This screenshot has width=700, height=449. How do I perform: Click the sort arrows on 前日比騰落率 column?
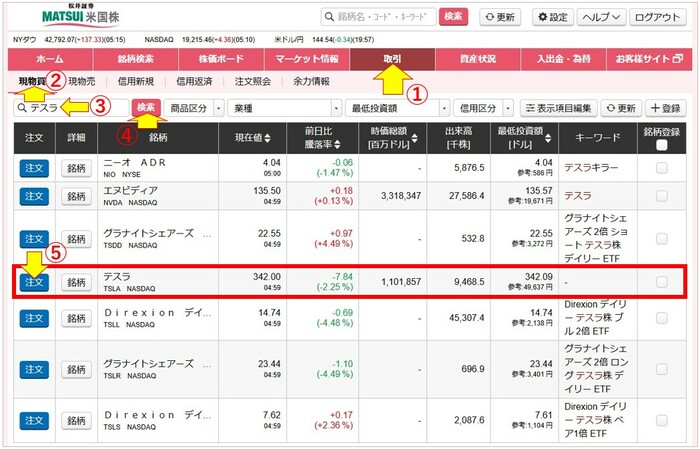pos(338,144)
